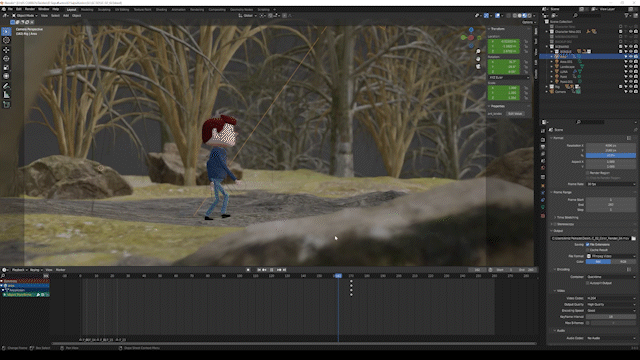The width and height of the screenshot is (640, 360).
Task: Click the blue current frame marker in timeline
Action: [338, 276]
